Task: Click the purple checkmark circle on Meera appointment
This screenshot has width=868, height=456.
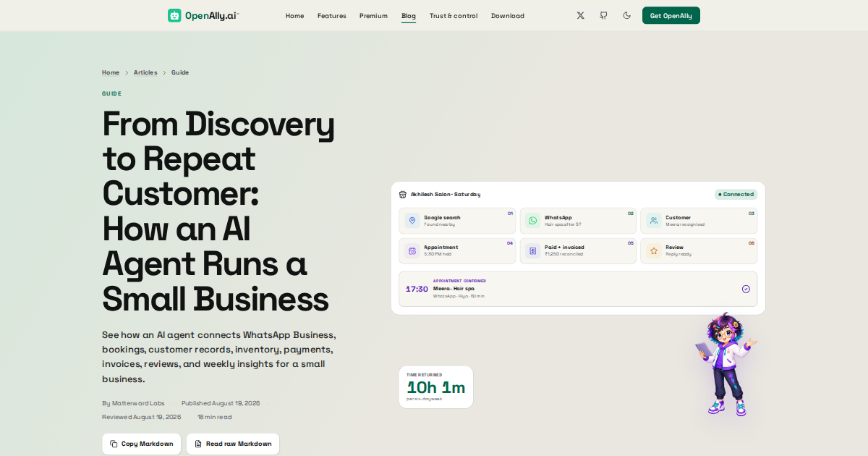Action: pos(746,289)
